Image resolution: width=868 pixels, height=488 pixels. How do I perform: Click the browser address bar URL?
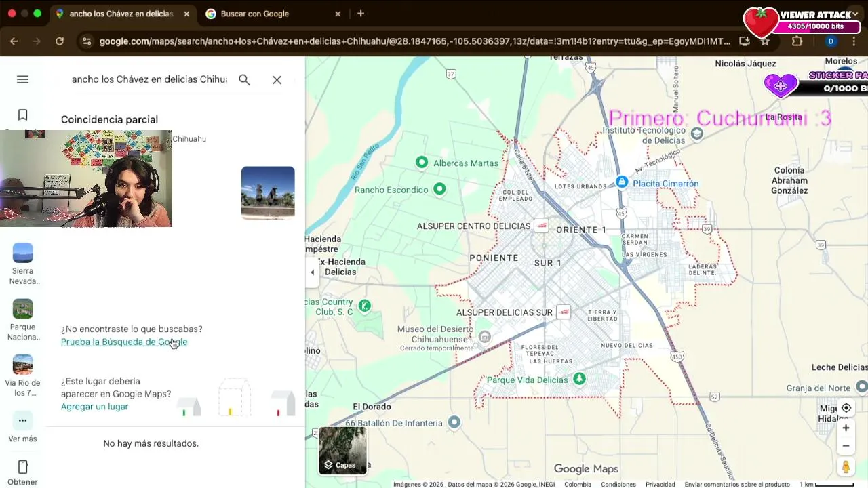[x=415, y=41]
